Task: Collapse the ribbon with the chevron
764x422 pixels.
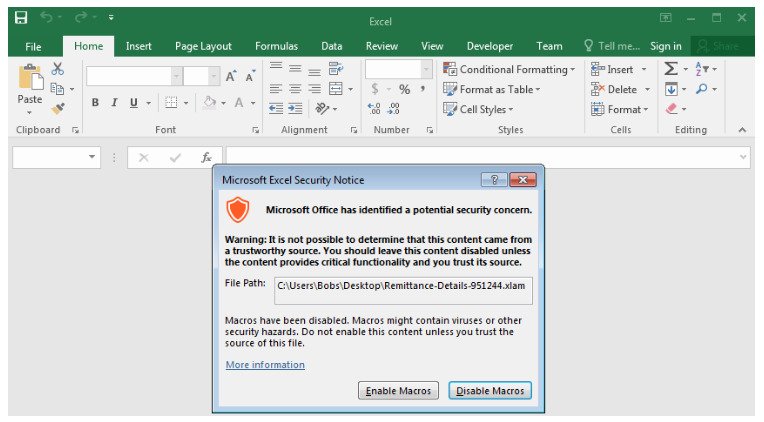Action: [x=742, y=130]
